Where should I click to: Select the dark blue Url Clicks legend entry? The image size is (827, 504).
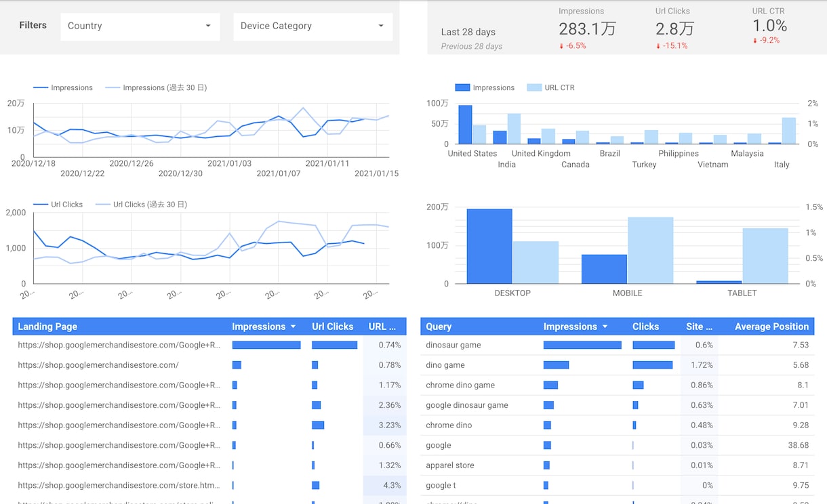[x=58, y=204]
